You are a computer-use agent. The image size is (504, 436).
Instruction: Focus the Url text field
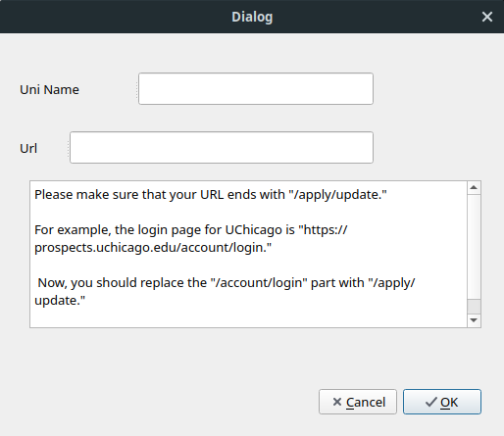coord(222,148)
